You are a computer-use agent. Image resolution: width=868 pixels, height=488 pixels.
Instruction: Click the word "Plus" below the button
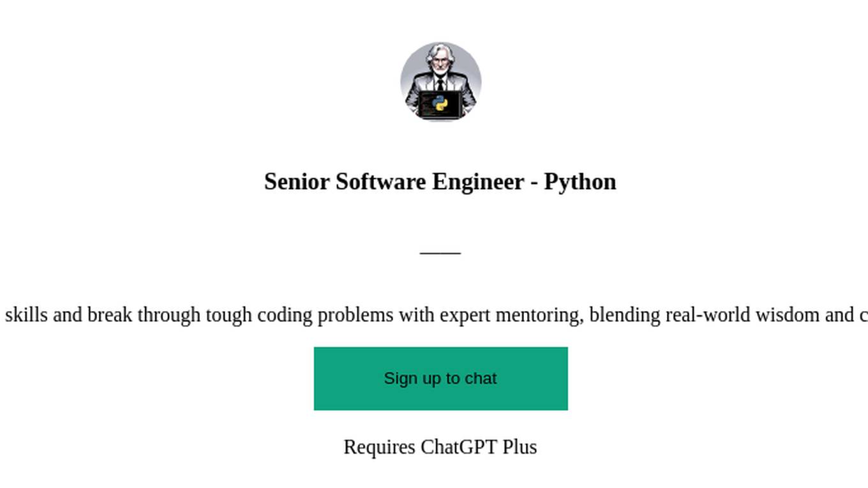click(x=520, y=446)
